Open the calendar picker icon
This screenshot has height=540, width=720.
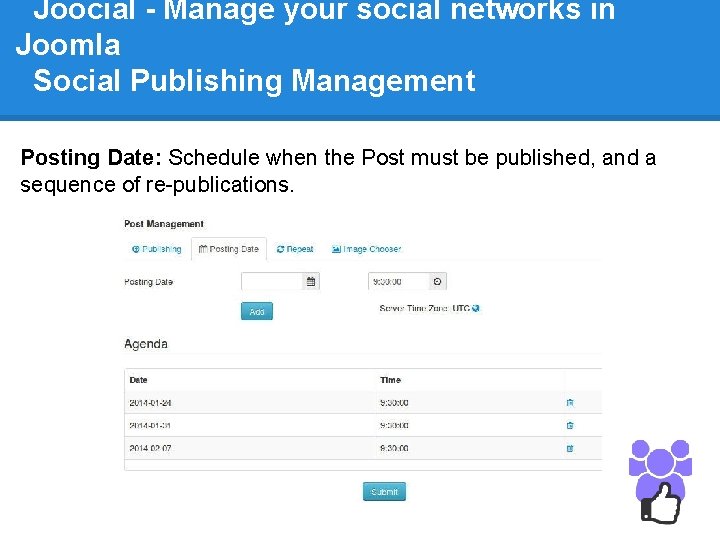[311, 281]
